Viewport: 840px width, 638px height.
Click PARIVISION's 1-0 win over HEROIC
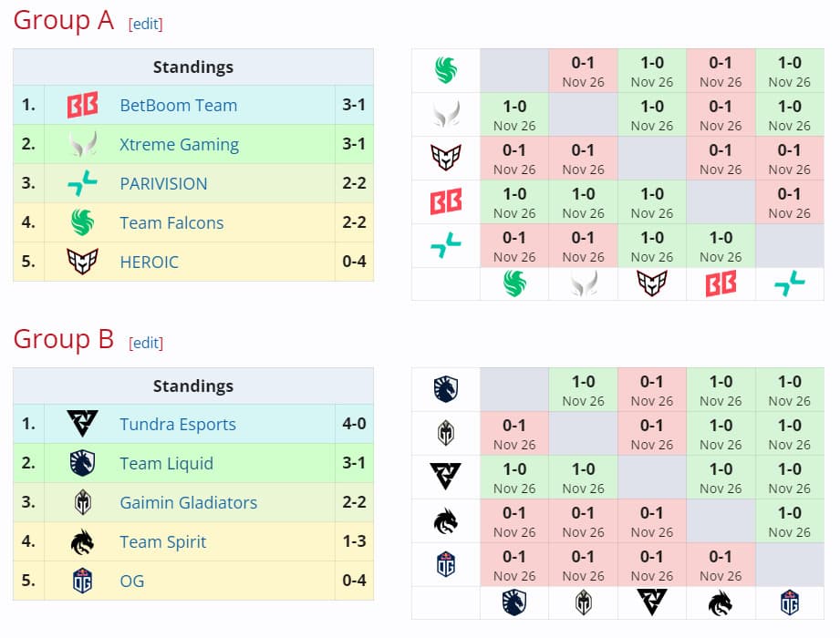click(x=651, y=244)
